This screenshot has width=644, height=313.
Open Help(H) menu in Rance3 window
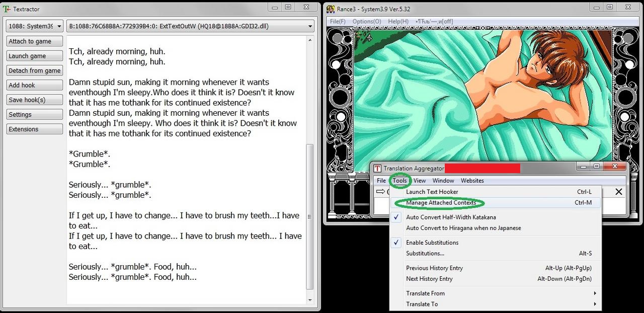click(x=398, y=22)
